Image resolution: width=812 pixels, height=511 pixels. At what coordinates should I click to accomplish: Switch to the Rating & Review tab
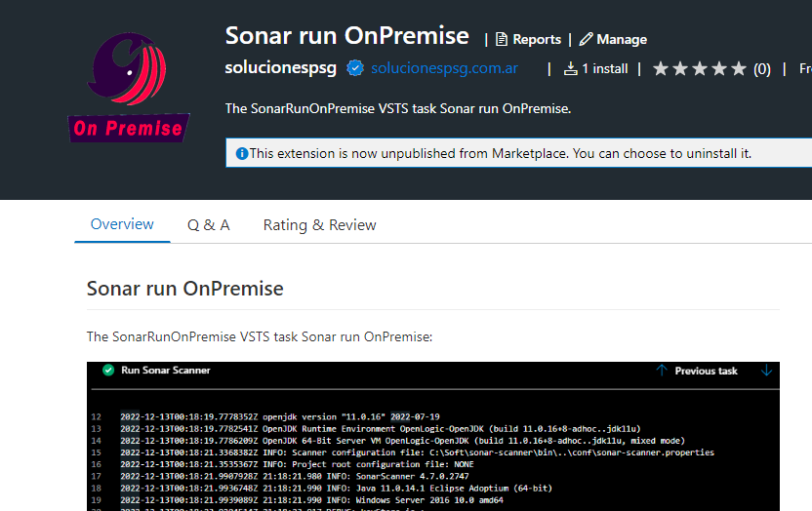click(x=319, y=225)
